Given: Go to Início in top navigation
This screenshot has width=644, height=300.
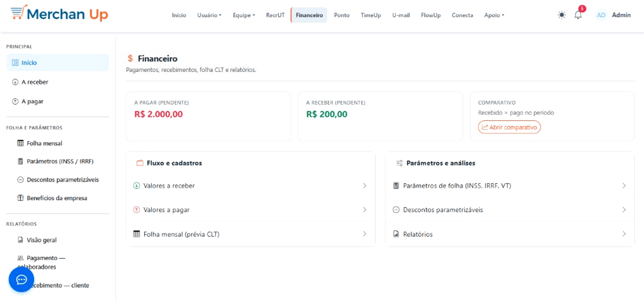Looking at the screenshot, I should coord(179,15).
